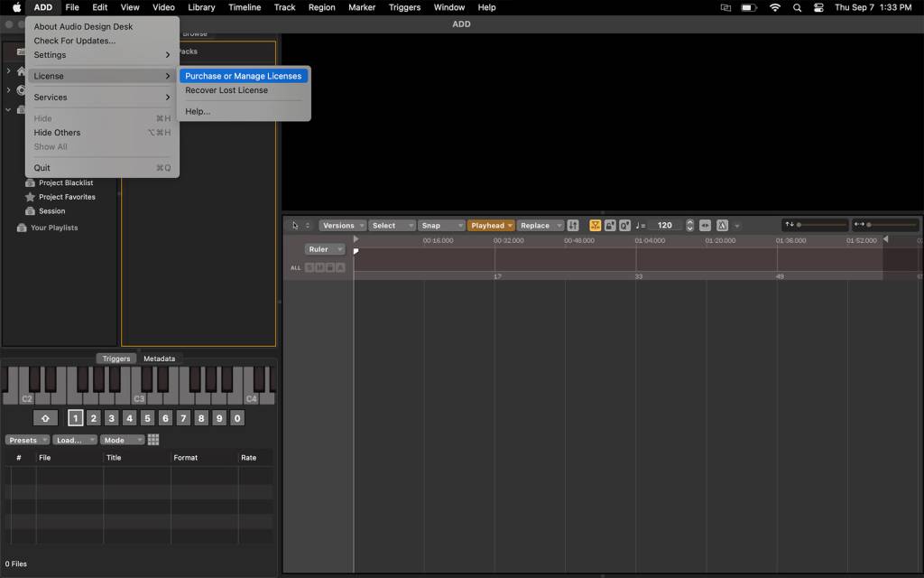Toggle the ALL button in the track header
The width and height of the screenshot is (924, 578).
tap(295, 267)
